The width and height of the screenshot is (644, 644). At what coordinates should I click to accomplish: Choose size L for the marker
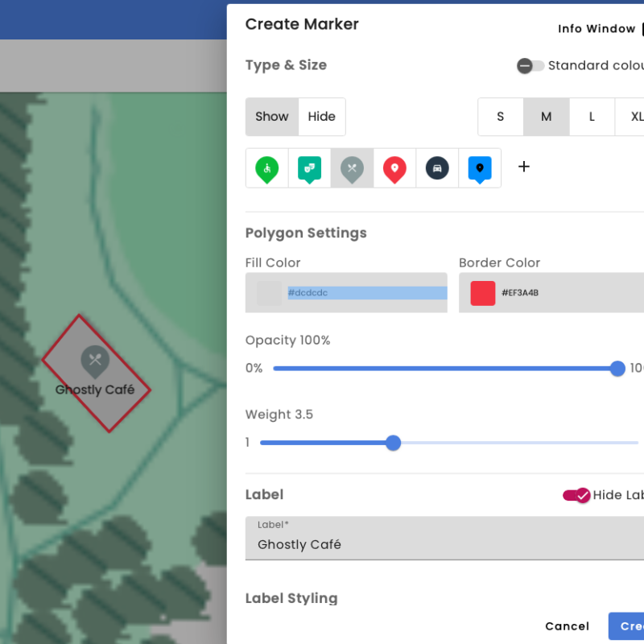(x=592, y=117)
